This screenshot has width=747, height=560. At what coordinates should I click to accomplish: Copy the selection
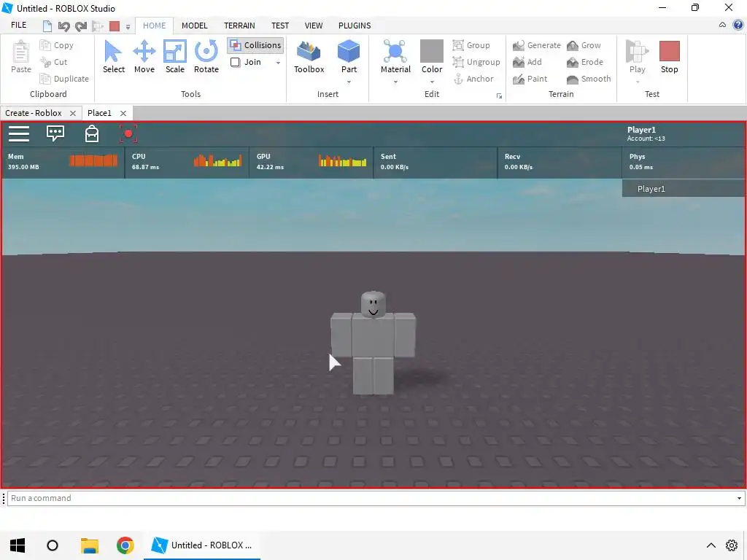pos(57,45)
